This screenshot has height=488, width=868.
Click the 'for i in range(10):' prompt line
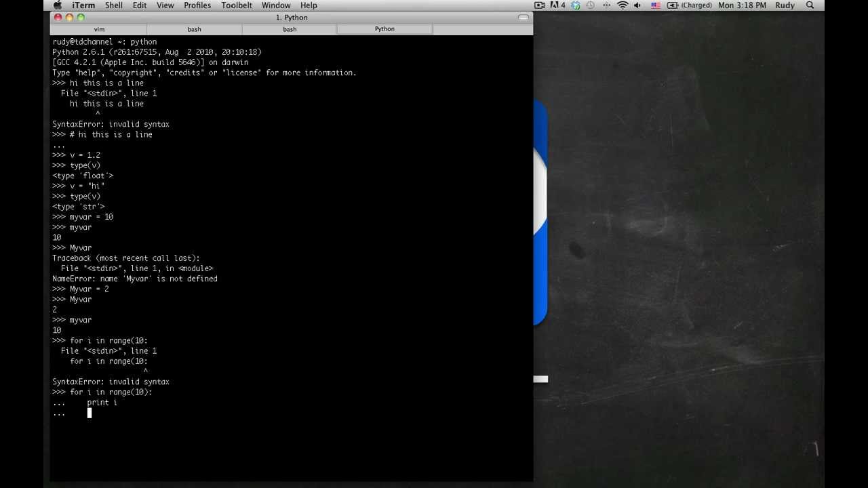tap(111, 392)
